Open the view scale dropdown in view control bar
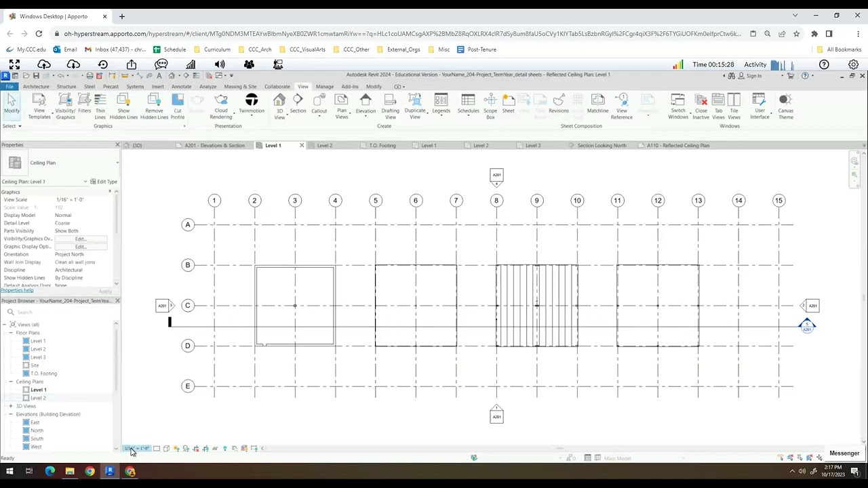Image resolution: width=868 pixels, height=488 pixels. 136,449
